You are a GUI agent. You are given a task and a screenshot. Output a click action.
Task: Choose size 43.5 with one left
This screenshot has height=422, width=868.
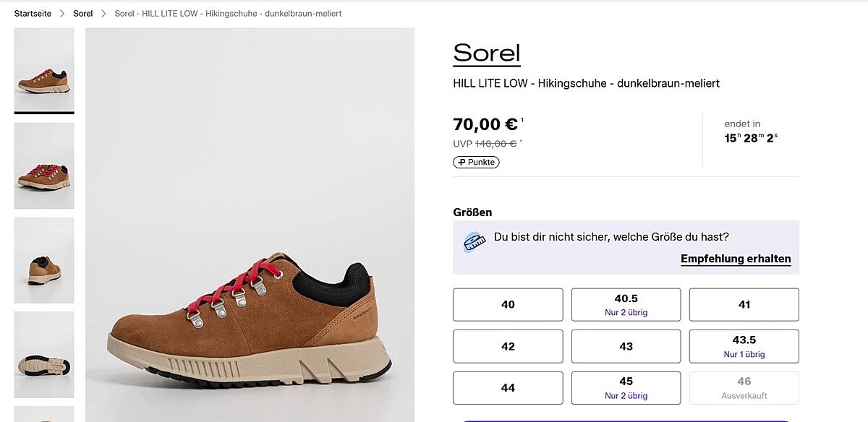pyautogui.click(x=744, y=346)
